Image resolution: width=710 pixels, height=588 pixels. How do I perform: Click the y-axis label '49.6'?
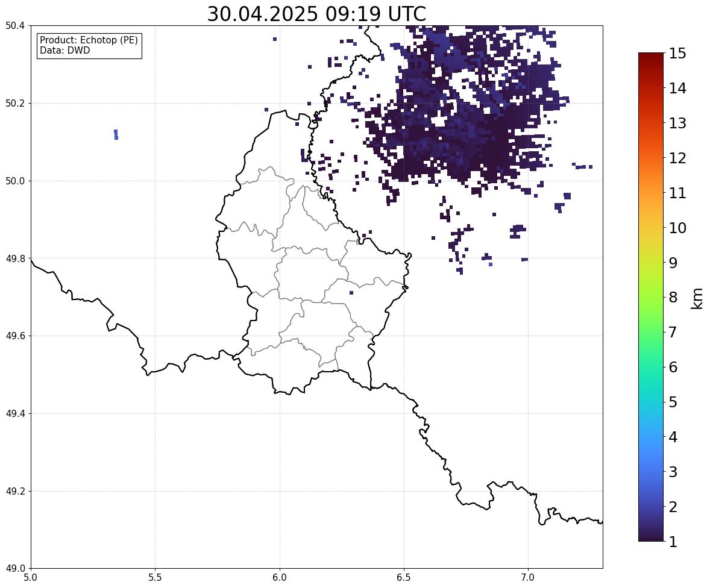click(x=15, y=336)
